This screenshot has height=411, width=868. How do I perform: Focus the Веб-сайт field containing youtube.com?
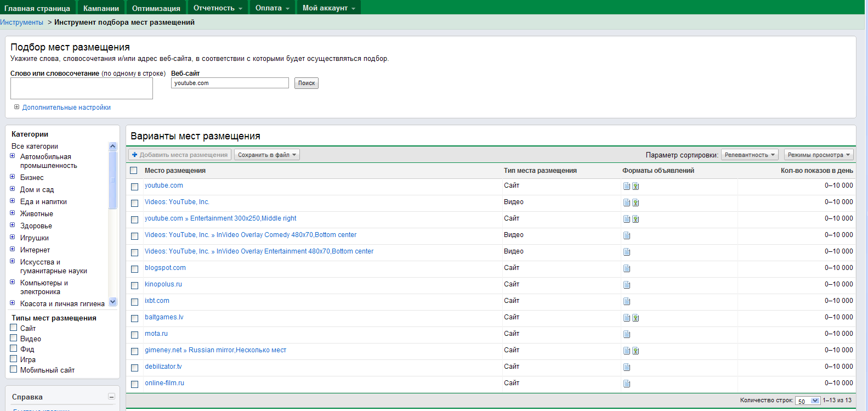pyautogui.click(x=230, y=83)
